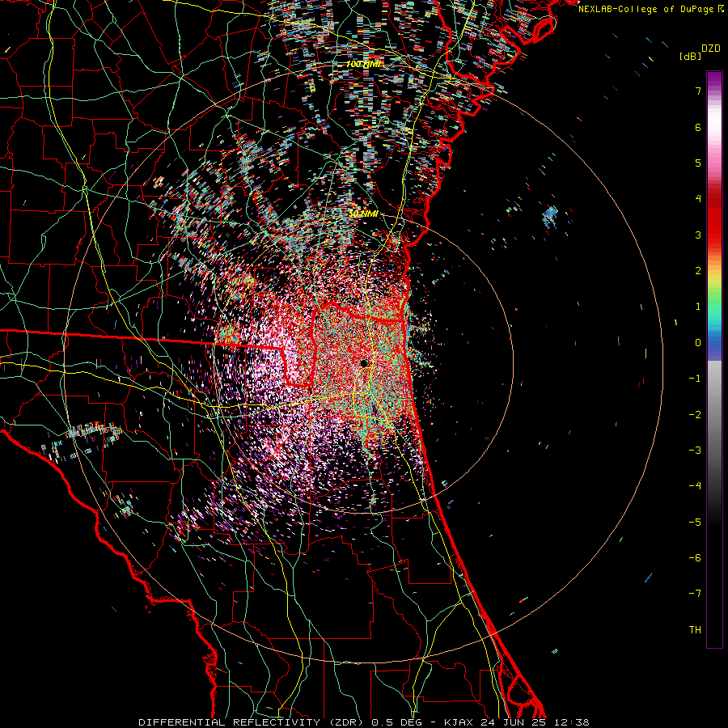728x728 pixels.
Task: Click the 7 dB scale label
Action: point(698,91)
